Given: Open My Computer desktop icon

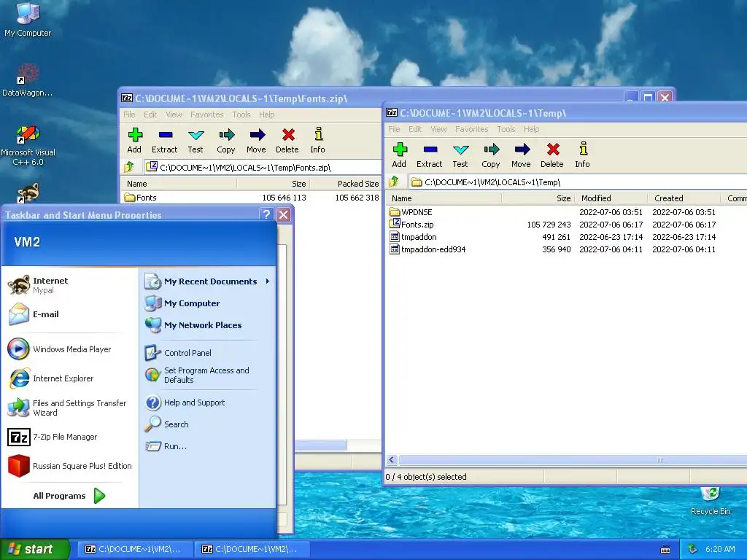Looking at the screenshot, I should point(28,19).
